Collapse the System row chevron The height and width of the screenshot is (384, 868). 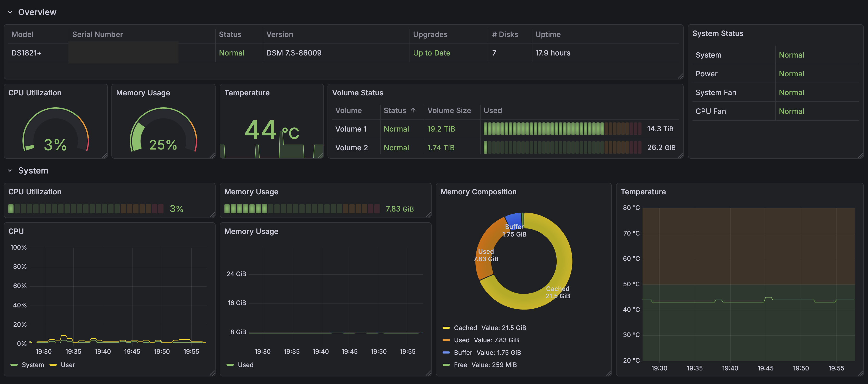10,171
